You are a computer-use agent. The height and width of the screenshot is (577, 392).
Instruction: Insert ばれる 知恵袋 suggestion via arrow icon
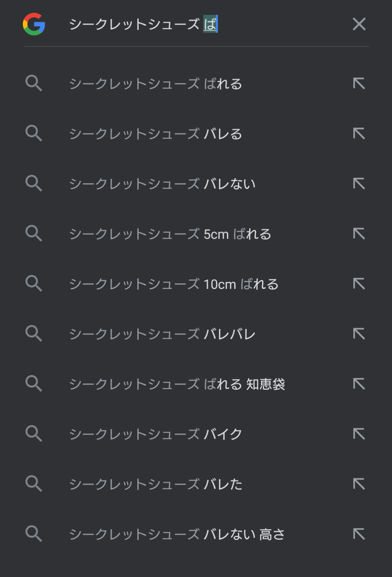(x=359, y=384)
